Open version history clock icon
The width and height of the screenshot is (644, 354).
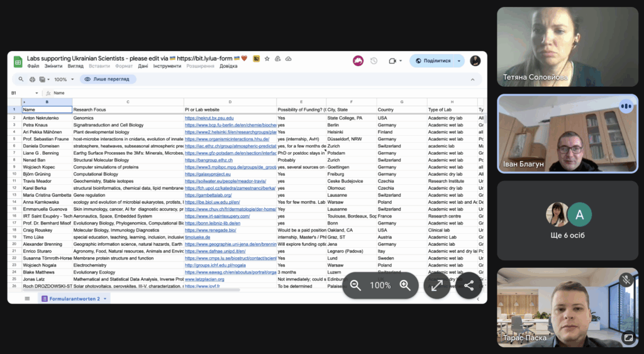374,61
